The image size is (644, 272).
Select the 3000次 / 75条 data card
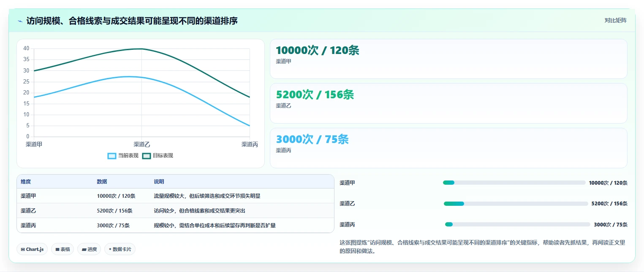click(x=448, y=148)
